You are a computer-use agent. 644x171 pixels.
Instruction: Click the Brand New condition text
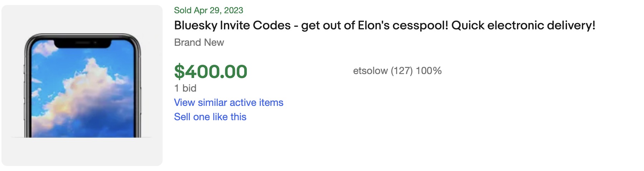point(199,43)
